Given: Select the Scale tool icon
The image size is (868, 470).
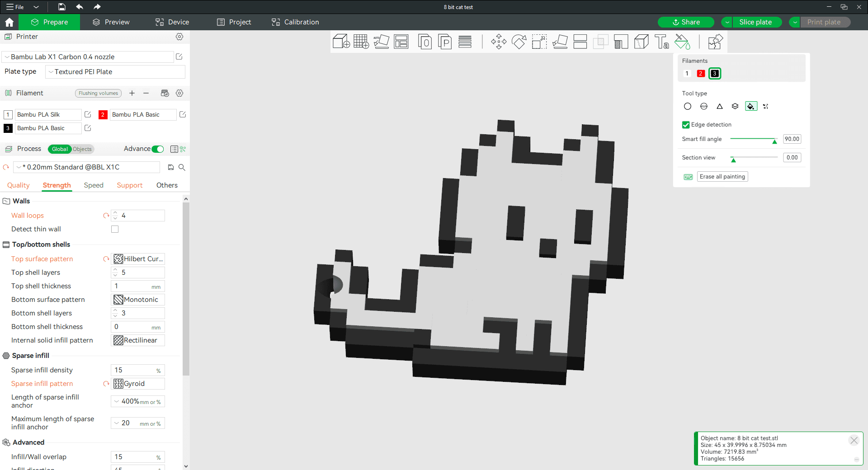Looking at the screenshot, I should pos(539,42).
